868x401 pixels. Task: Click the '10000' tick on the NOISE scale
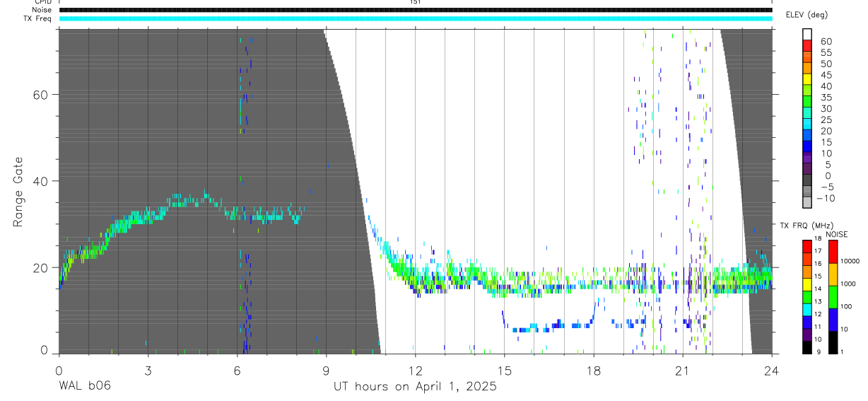(849, 262)
